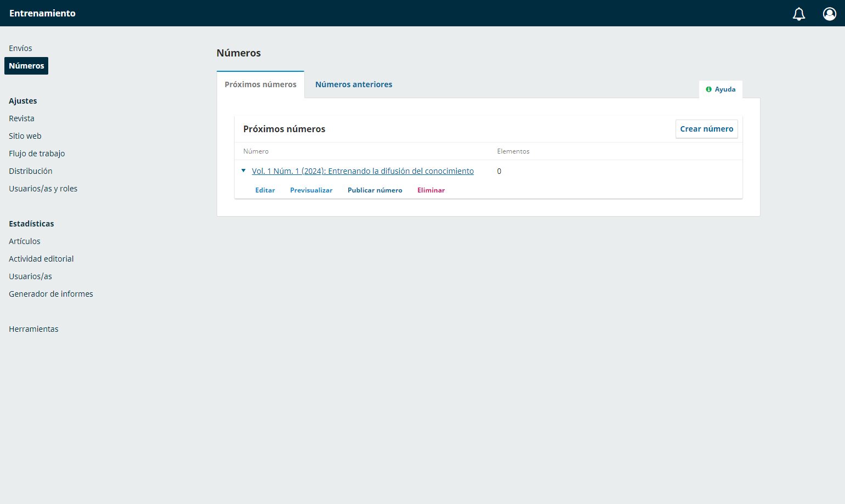Click the Número column header

pyautogui.click(x=256, y=151)
